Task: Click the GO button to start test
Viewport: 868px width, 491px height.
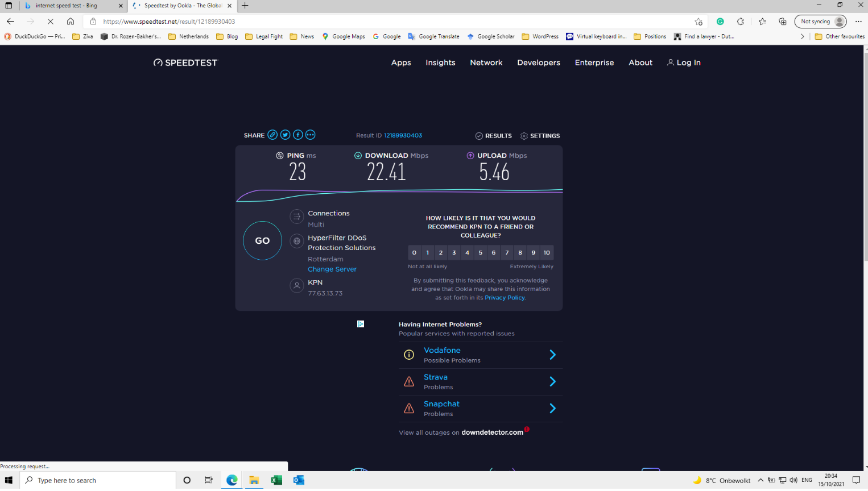Action: point(262,240)
